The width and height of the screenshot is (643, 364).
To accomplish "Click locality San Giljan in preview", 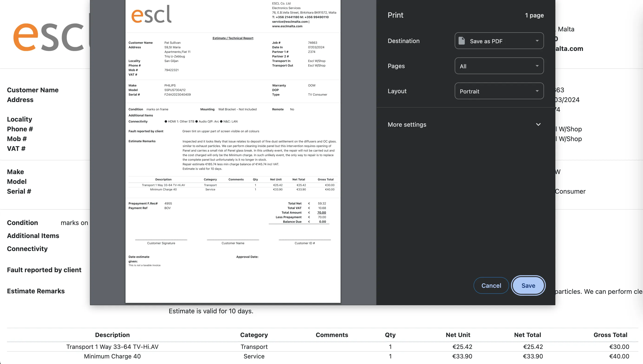I will coord(171,61).
